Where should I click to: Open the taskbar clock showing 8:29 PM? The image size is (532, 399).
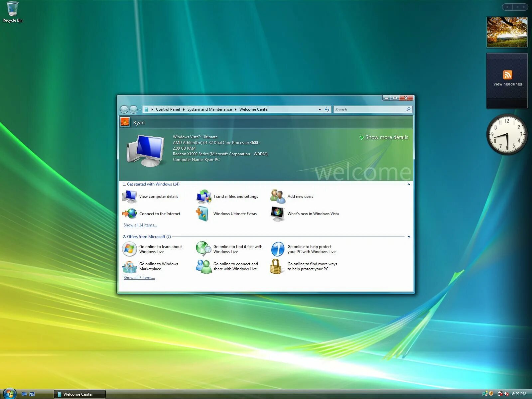point(519,394)
